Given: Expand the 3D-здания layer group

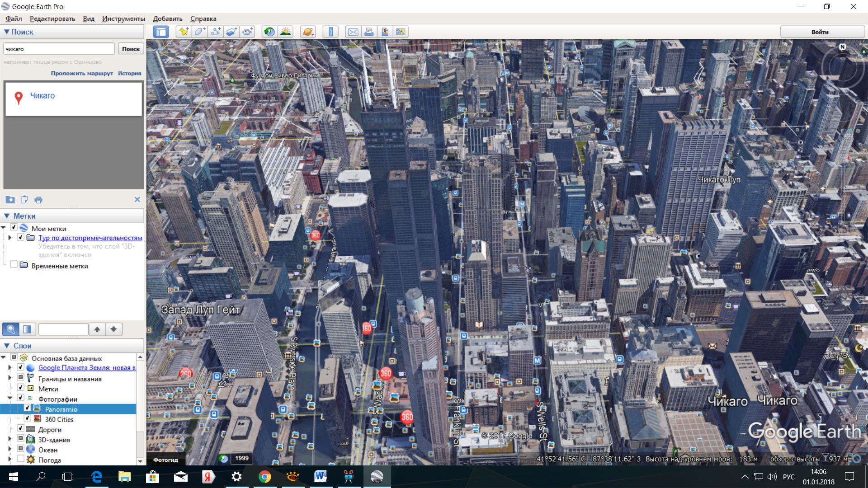Looking at the screenshot, I should point(10,439).
